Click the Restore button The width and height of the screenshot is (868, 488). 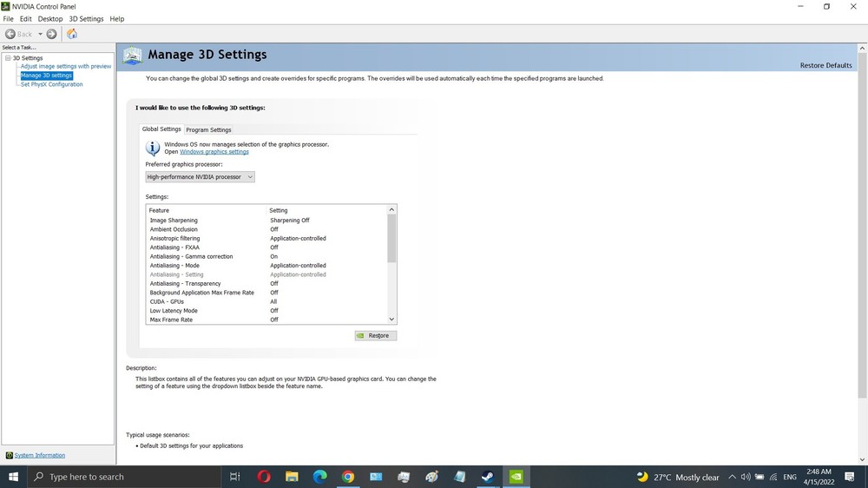pos(375,336)
